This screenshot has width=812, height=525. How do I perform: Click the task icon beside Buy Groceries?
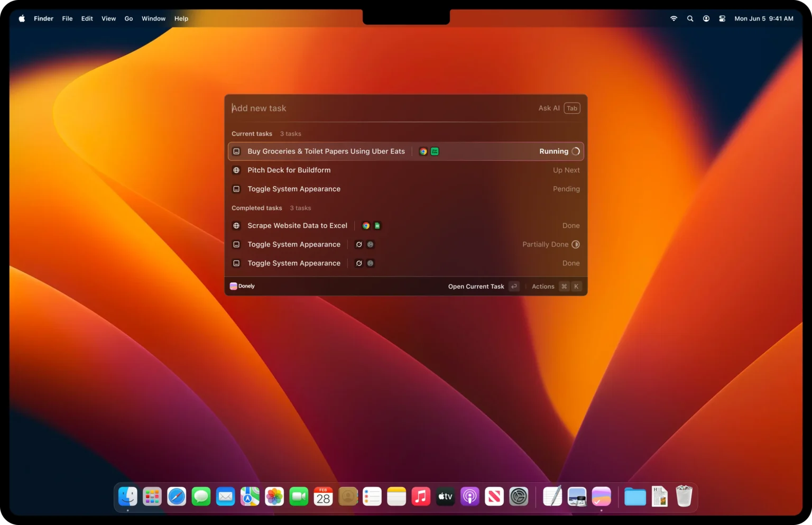click(x=236, y=151)
